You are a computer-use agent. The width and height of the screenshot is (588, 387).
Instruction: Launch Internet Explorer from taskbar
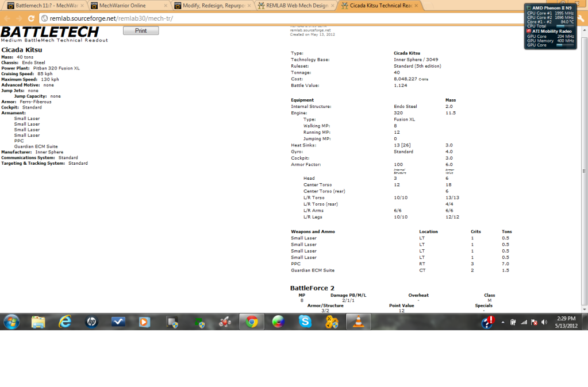(65, 322)
